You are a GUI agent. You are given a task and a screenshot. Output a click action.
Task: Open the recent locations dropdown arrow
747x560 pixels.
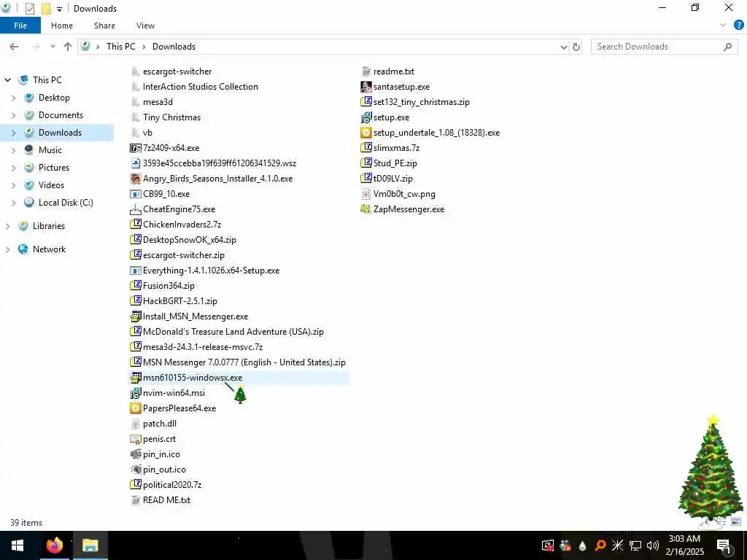(53, 47)
